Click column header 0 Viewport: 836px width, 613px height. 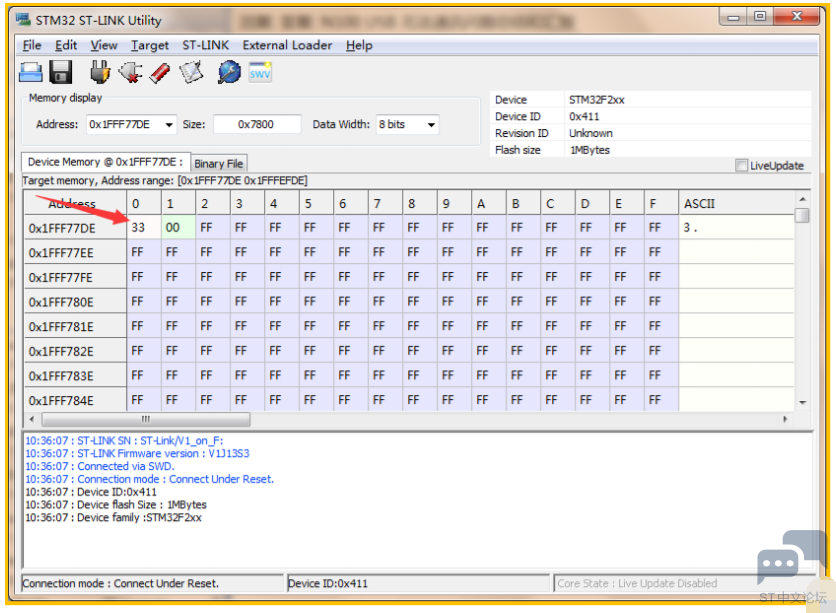[x=144, y=204]
